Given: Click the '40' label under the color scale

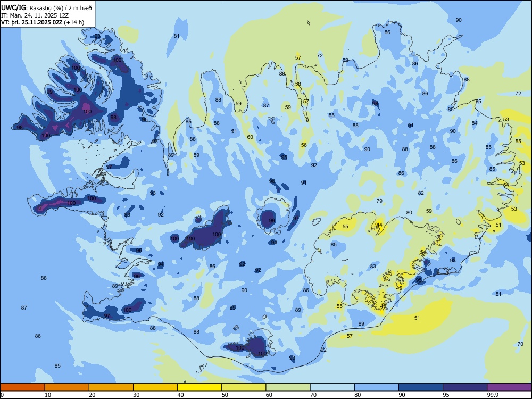Looking at the screenshot, I should [180, 395].
